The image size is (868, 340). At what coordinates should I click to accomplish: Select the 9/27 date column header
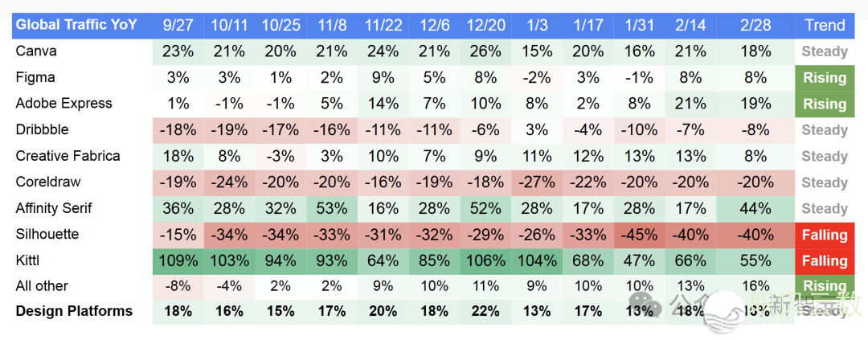pos(178,25)
